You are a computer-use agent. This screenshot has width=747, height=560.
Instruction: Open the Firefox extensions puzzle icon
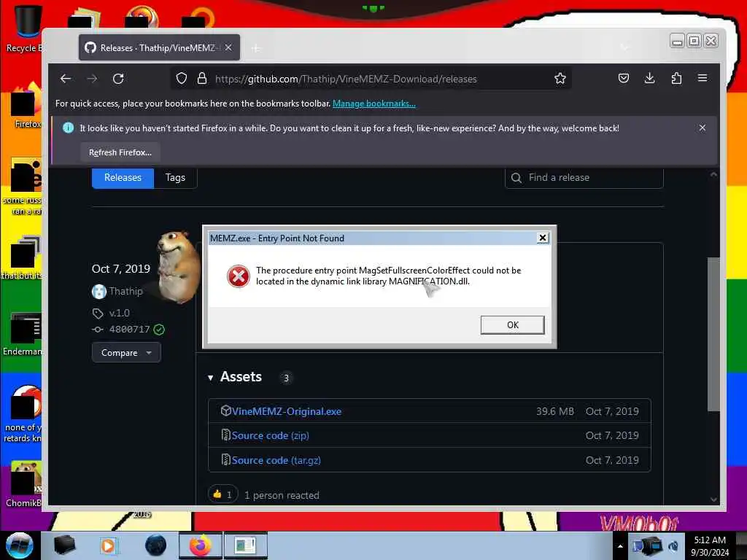[x=676, y=78]
